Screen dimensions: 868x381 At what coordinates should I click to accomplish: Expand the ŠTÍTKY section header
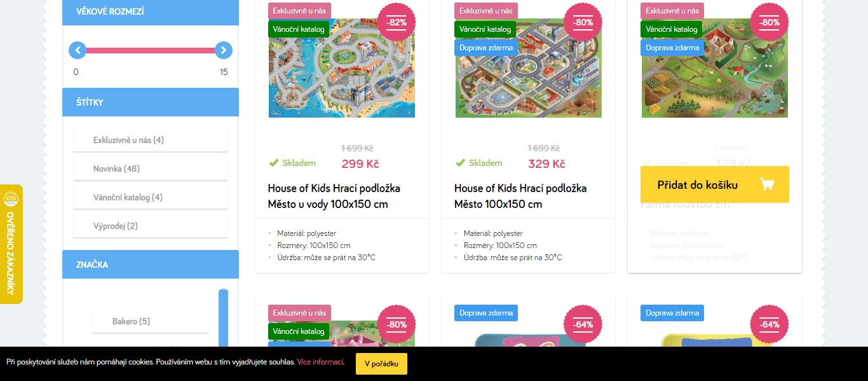click(x=151, y=102)
